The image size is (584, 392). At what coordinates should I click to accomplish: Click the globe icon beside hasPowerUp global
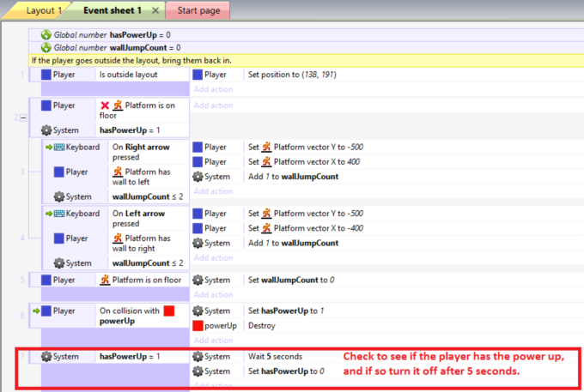[x=46, y=34]
